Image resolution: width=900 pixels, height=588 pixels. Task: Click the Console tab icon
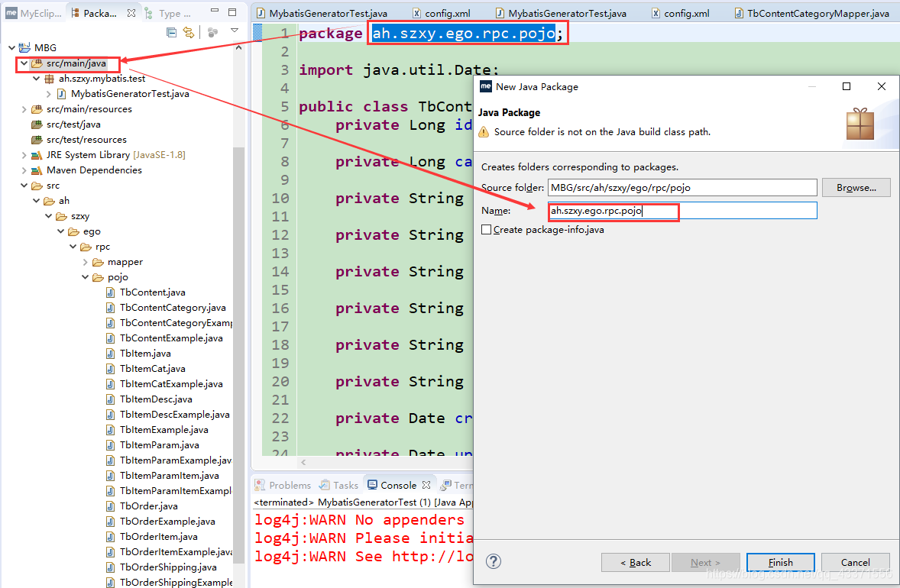373,485
